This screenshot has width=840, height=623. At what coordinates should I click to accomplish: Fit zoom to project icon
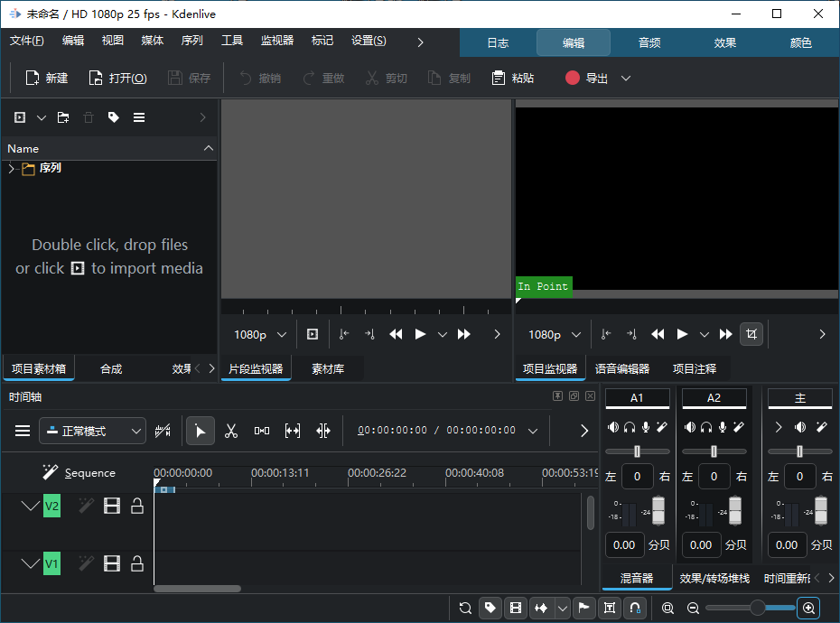click(x=667, y=608)
